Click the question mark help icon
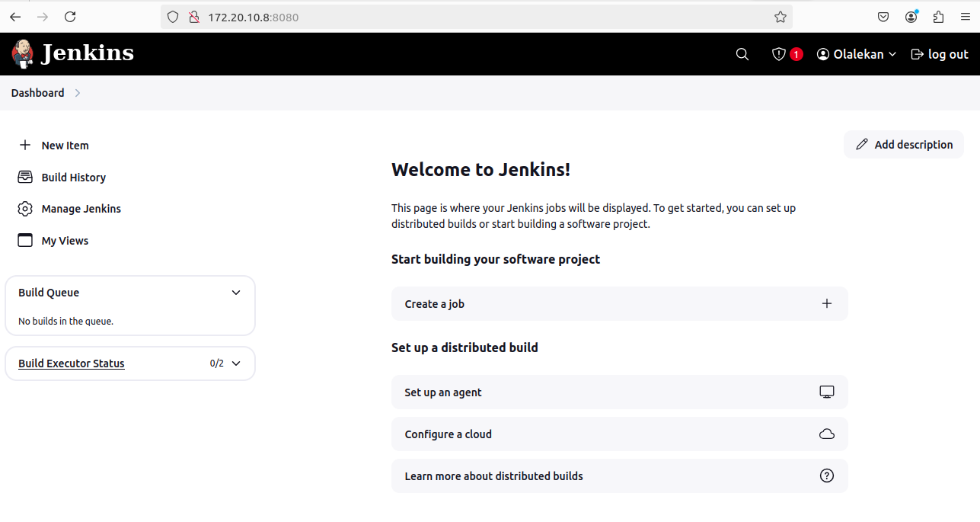Screen dimensions: 980x522 click(x=827, y=476)
